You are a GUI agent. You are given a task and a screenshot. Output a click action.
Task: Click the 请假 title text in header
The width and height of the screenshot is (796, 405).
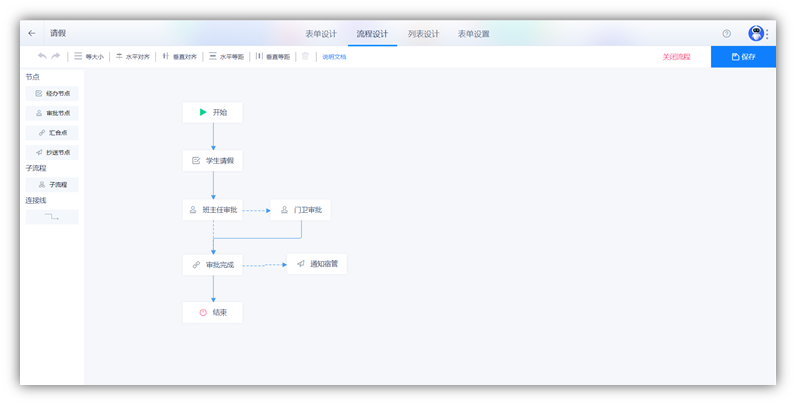click(x=58, y=33)
